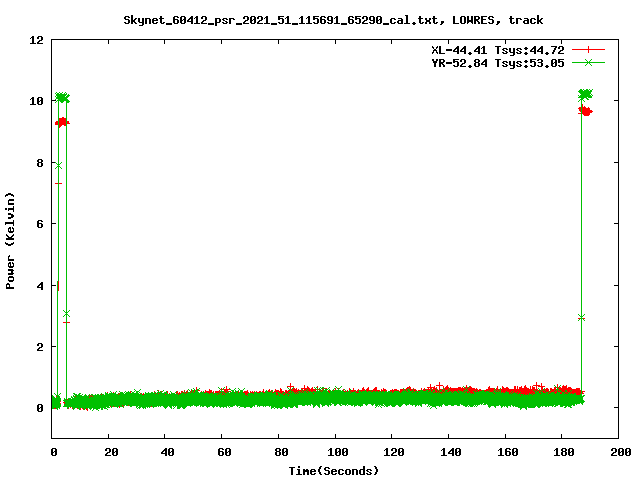Viewport: 640px width, 480px height.
Task: Select the legend entry YR-52.84 Tsys:53.05
Action: (498, 63)
